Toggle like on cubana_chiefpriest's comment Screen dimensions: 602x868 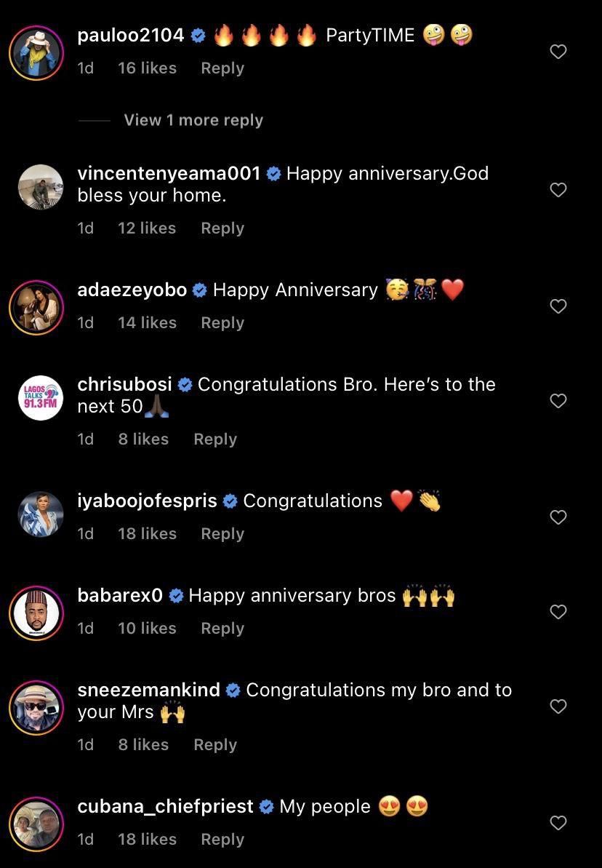coord(558,823)
